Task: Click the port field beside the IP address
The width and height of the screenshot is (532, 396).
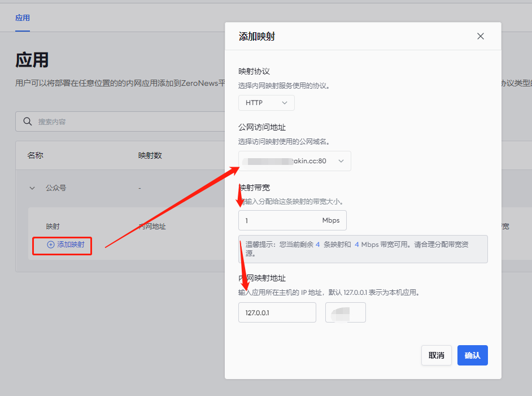Action: (x=345, y=312)
